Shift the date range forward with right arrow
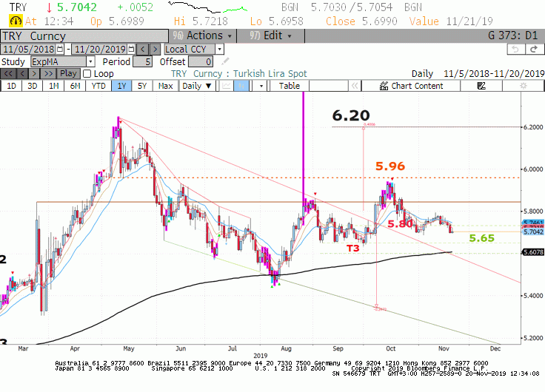 (x=155, y=49)
